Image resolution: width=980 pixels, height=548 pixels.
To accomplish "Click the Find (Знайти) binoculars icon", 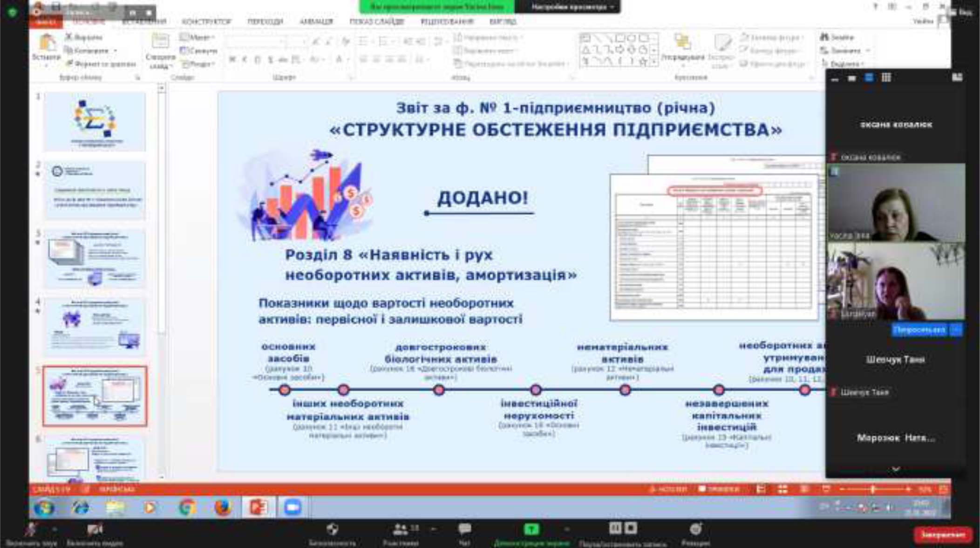I will [x=824, y=37].
